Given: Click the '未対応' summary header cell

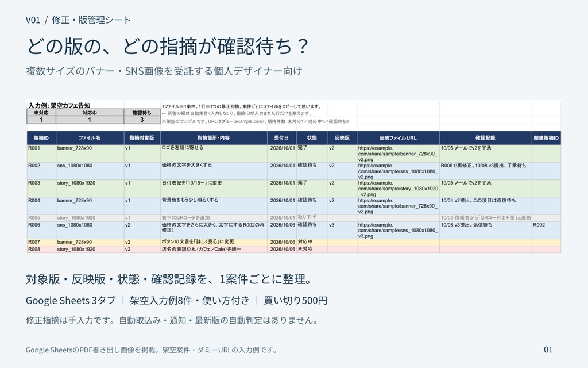Looking at the screenshot, I should (x=41, y=113).
